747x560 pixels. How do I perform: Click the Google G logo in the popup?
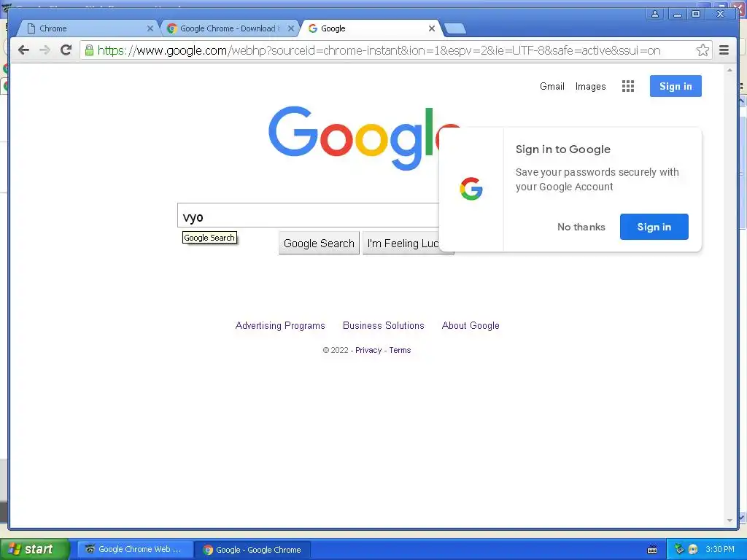coord(471,189)
